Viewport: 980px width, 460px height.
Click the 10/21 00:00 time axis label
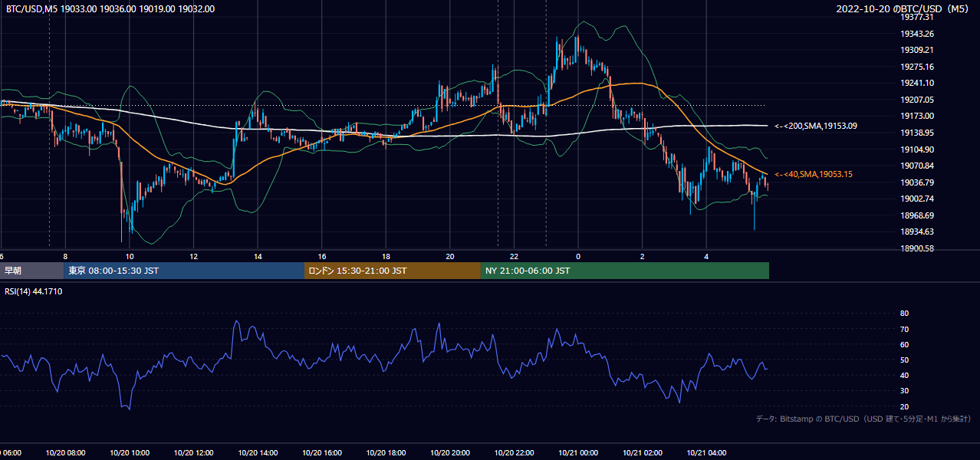(578, 453)
